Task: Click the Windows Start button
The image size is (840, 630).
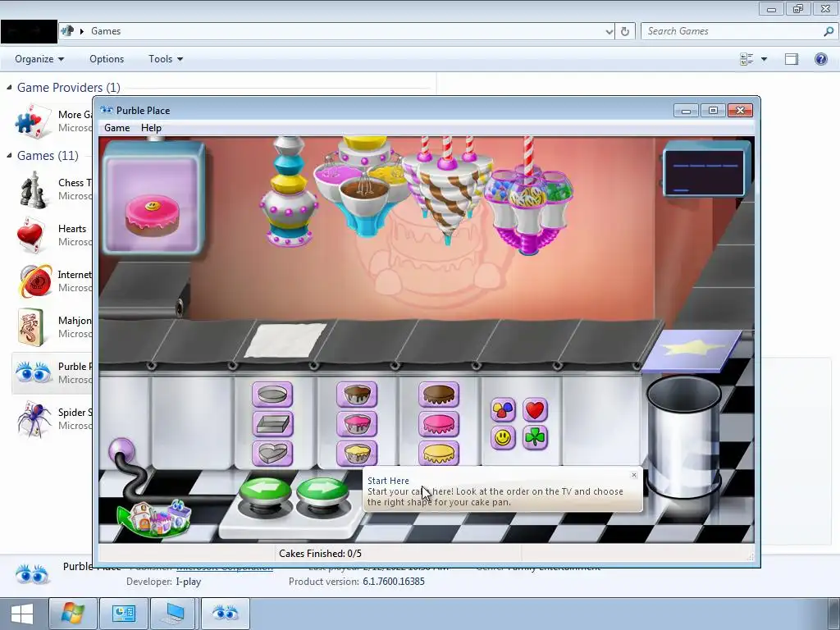Action: pos(22,614)
